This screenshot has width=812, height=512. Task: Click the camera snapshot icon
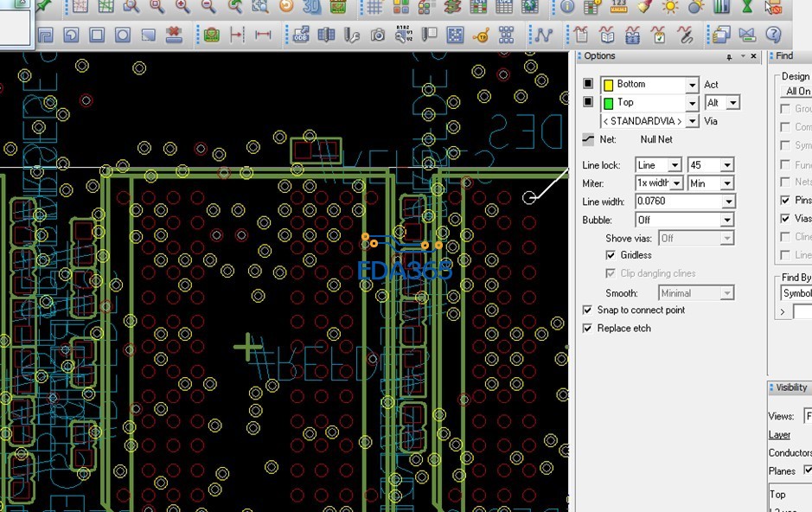click(378, 35)
